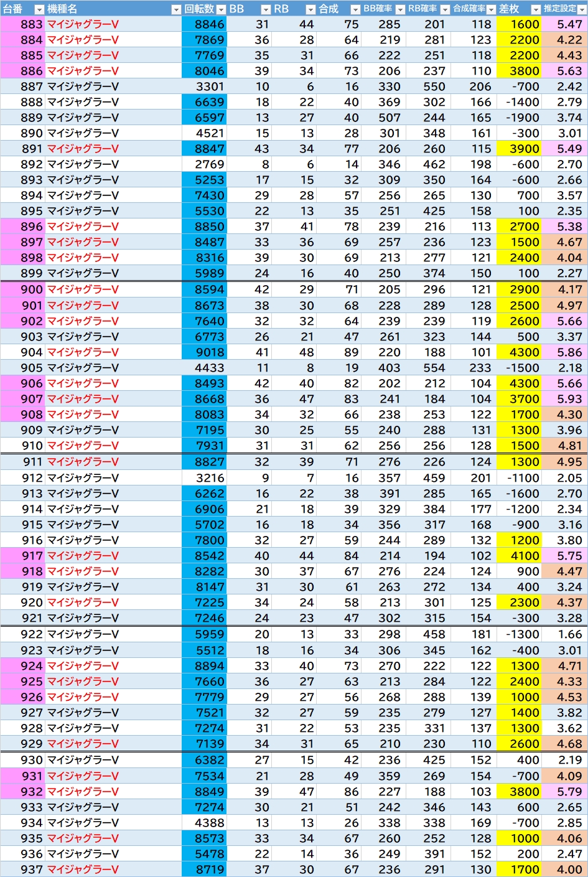Select the 回転数 cell 8846 in row 883

point(204,24)
